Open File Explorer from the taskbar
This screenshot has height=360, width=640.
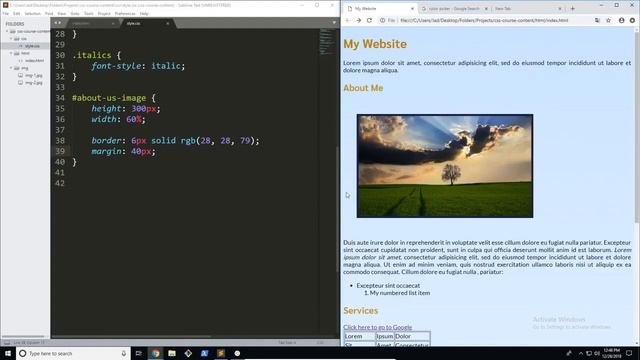[x=172, y=353]
